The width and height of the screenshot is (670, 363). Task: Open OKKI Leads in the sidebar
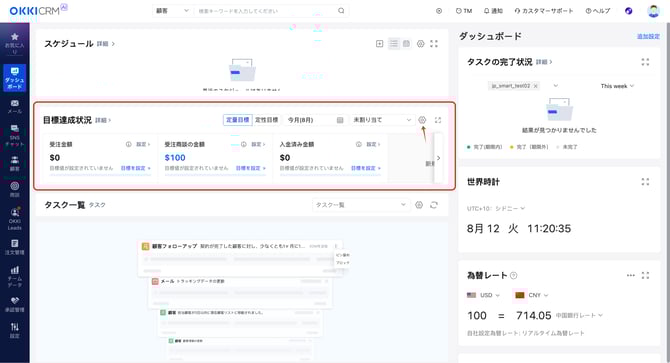pos(15,219)
